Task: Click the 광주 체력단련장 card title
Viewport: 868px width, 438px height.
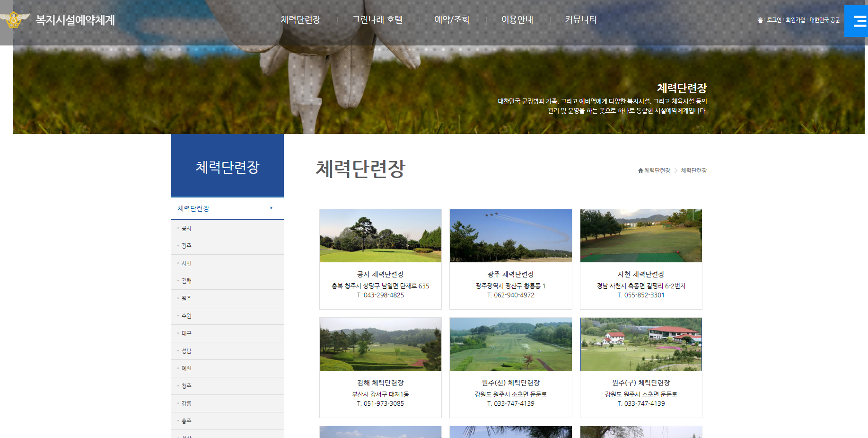Action: [x=511, y=274]
